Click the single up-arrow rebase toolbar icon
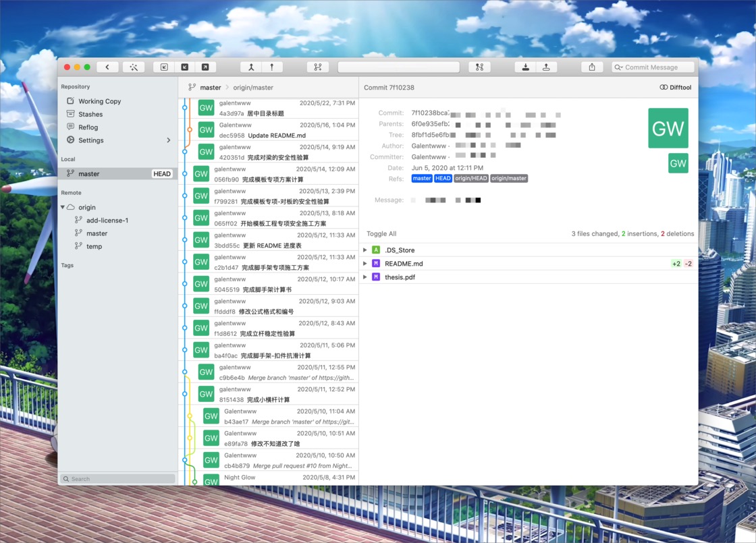The image size is (756, 543). (272, 67)
